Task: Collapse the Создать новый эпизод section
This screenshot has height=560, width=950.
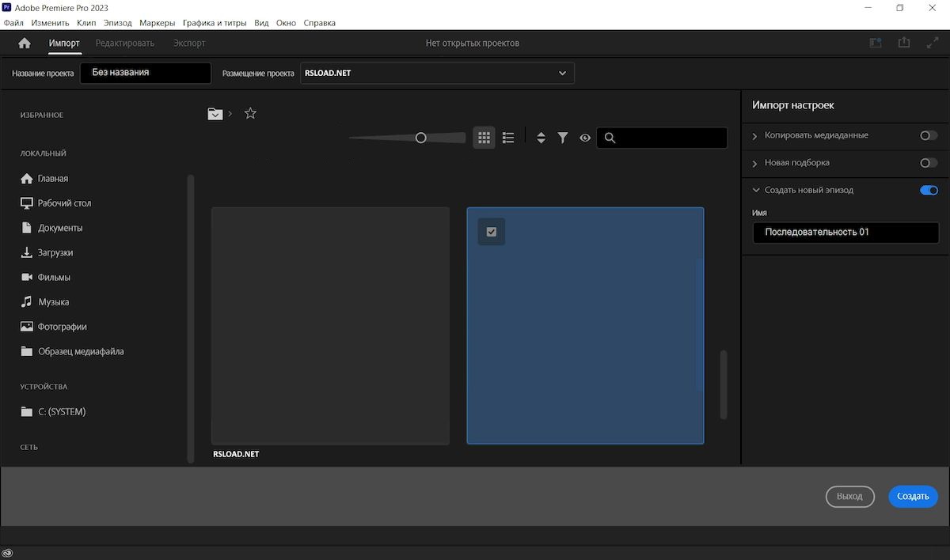Action: (754, 191)
